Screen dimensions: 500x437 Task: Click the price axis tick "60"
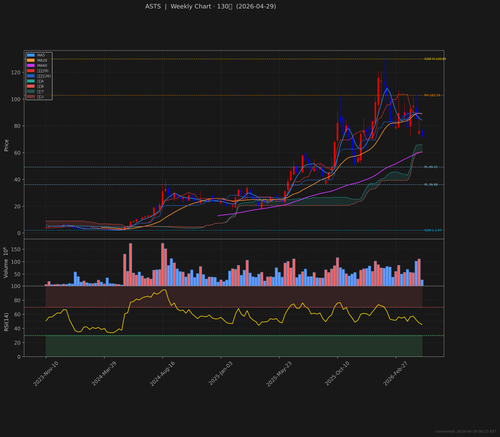pyautogui.click(x=17, y=153)
